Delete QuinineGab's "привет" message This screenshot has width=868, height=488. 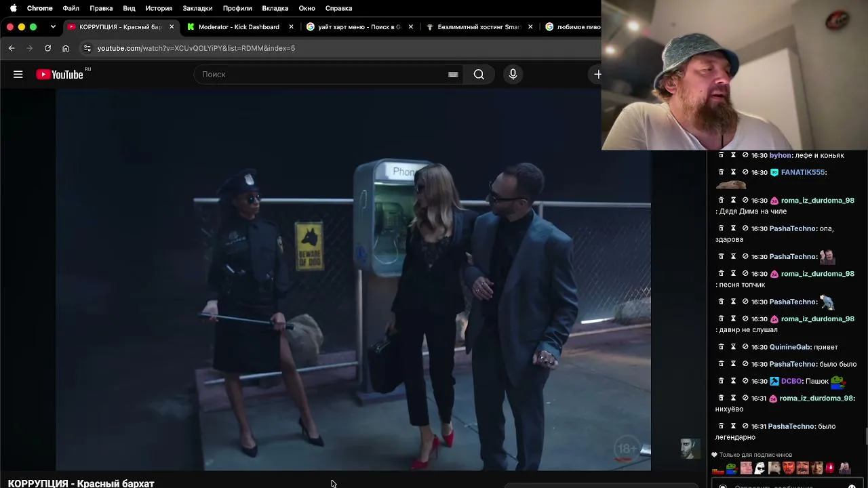point(722,347)
